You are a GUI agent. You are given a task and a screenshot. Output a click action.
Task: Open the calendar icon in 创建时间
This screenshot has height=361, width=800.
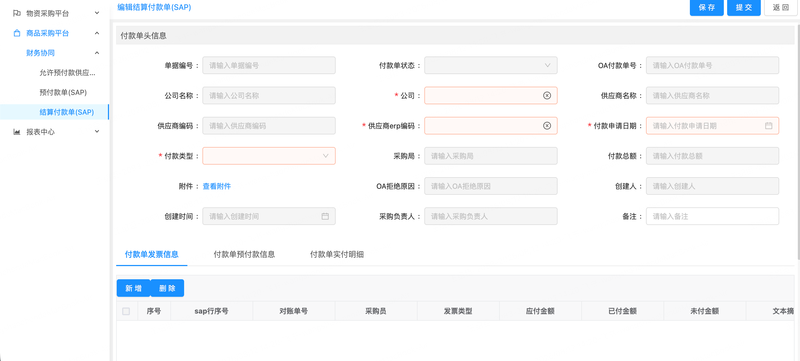click(x=325, y=216)
